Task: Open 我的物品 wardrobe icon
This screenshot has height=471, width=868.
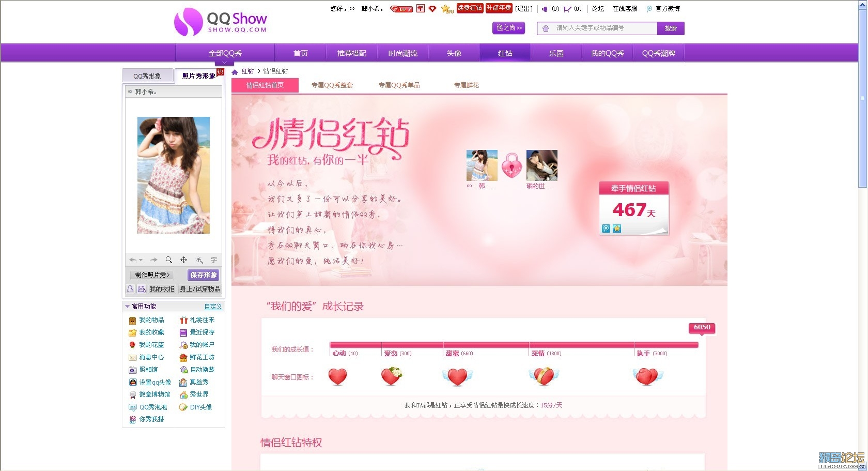Action: pyautogui.click(x=132, y=321)
